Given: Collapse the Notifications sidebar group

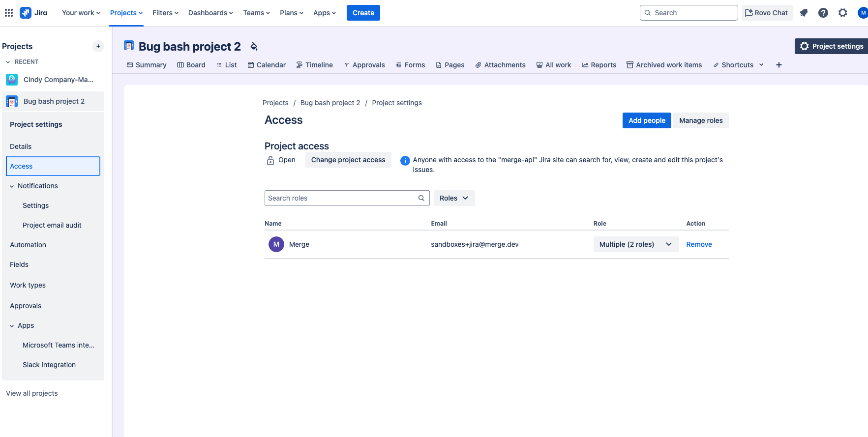Looking at the screenshot, I should click(x=12, y=186).
